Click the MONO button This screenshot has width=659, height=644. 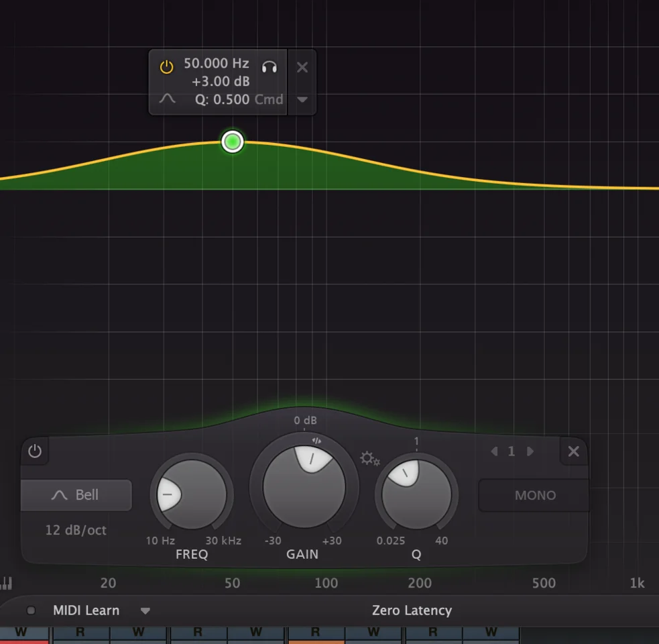[x=534, y=495]
